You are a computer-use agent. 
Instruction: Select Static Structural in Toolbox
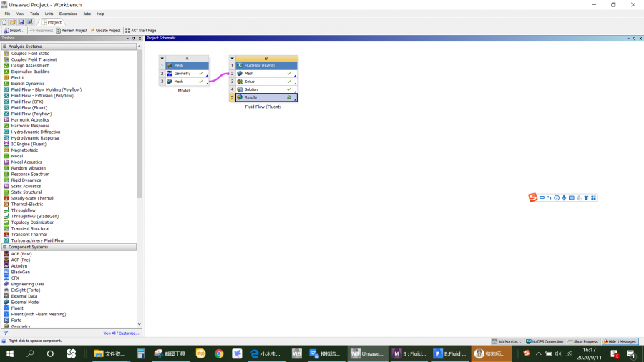coord(26,192)
